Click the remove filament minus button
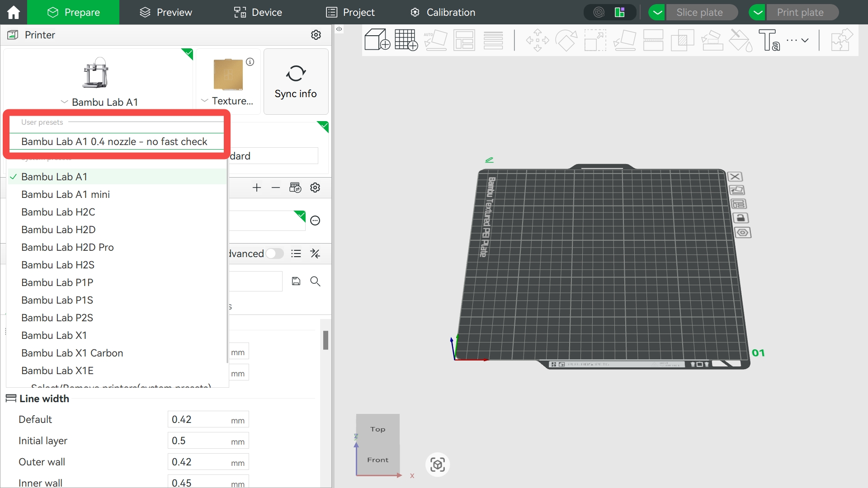The height and width of the screenshot is (488, 868). [276, 188]
